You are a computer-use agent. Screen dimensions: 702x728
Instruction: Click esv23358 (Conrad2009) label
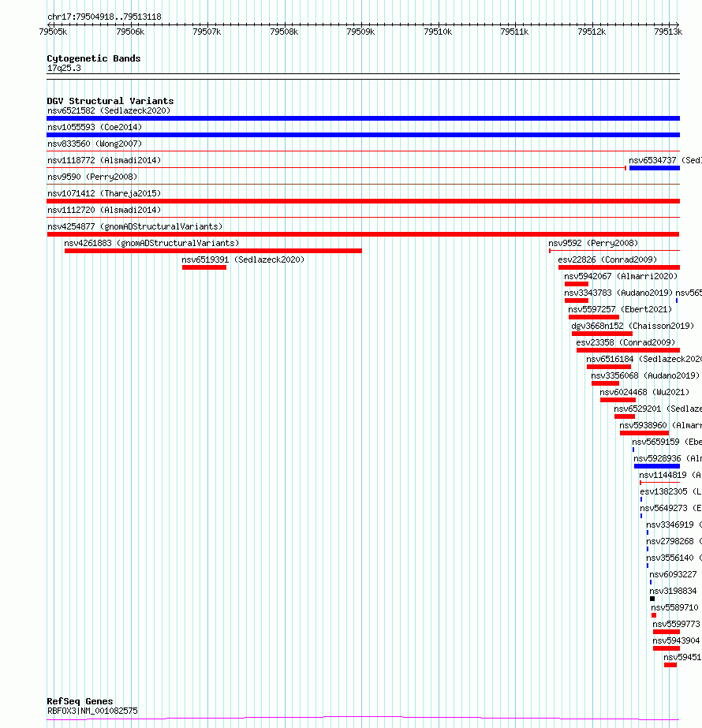(x=625, y=342)
